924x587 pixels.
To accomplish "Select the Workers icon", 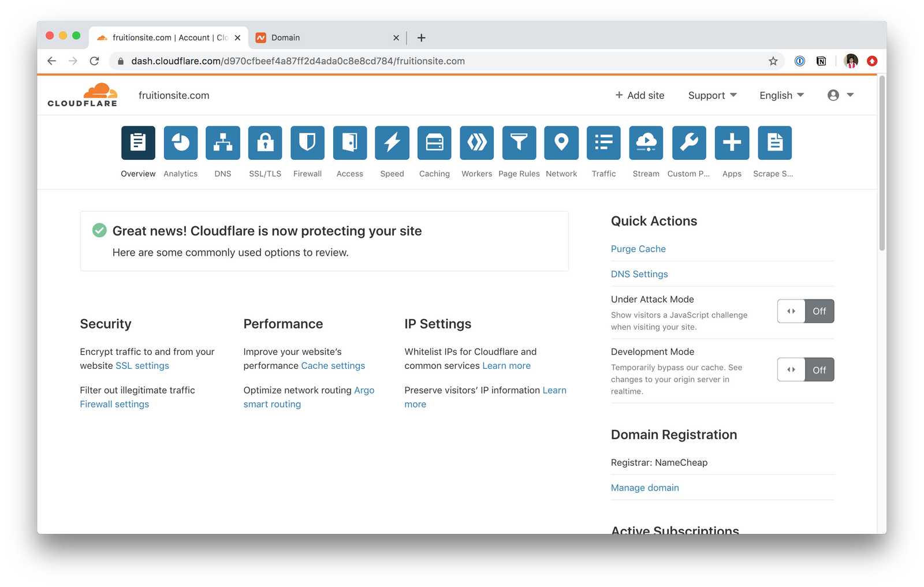I will coord(476,143).
